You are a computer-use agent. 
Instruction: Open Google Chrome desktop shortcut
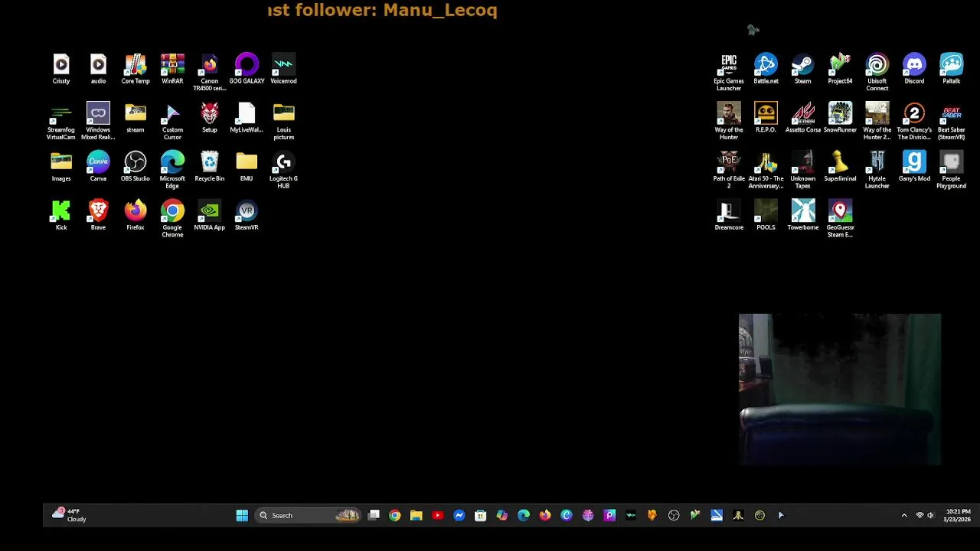[172, 219]
